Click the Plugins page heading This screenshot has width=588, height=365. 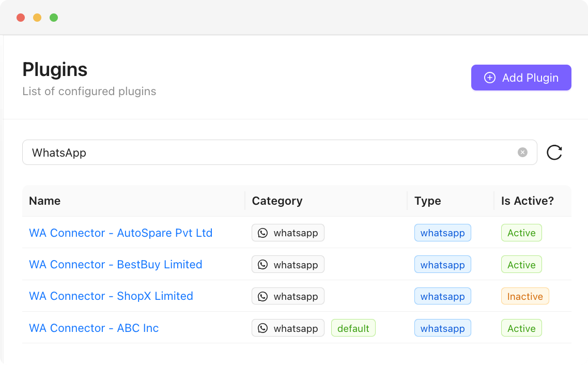tap(55, 70)
